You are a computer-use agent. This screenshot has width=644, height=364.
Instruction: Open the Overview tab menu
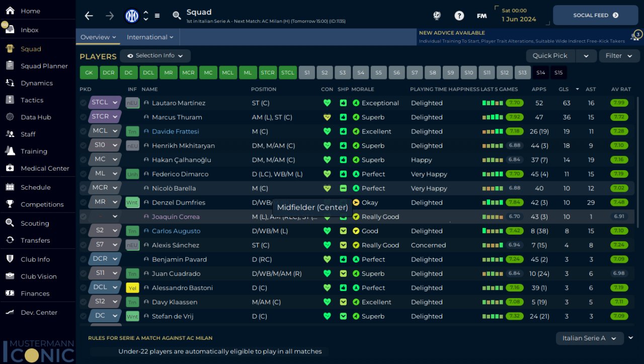click(x=98, y=37)
